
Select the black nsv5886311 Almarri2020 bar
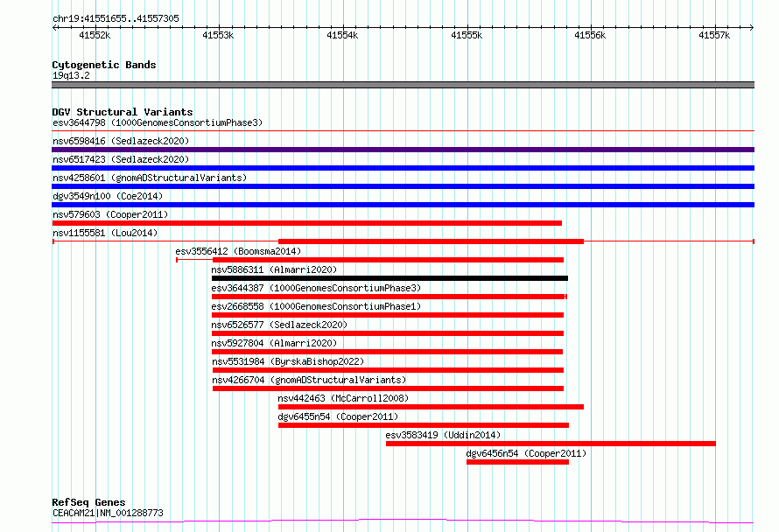coord(390,278)
